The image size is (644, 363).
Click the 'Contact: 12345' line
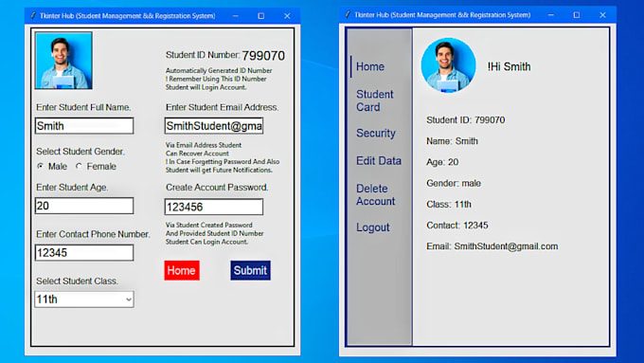click(457, 226)
